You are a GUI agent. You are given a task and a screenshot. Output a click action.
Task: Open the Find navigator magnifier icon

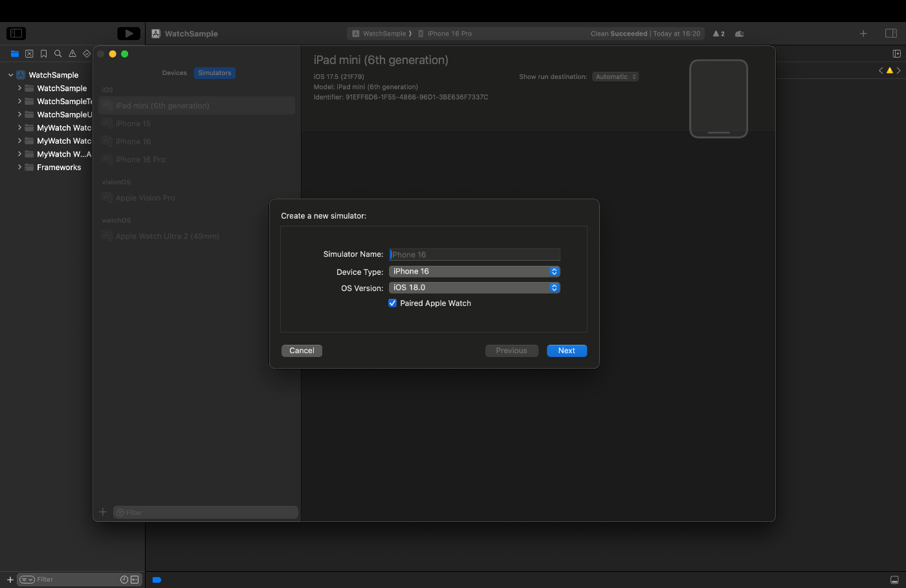[x=58, y=54]
